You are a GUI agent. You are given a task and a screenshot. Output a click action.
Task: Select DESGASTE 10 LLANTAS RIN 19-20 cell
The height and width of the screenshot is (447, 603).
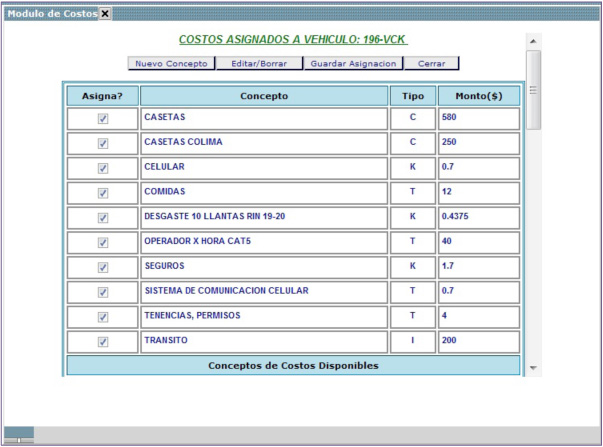click(x=264, y=218)
